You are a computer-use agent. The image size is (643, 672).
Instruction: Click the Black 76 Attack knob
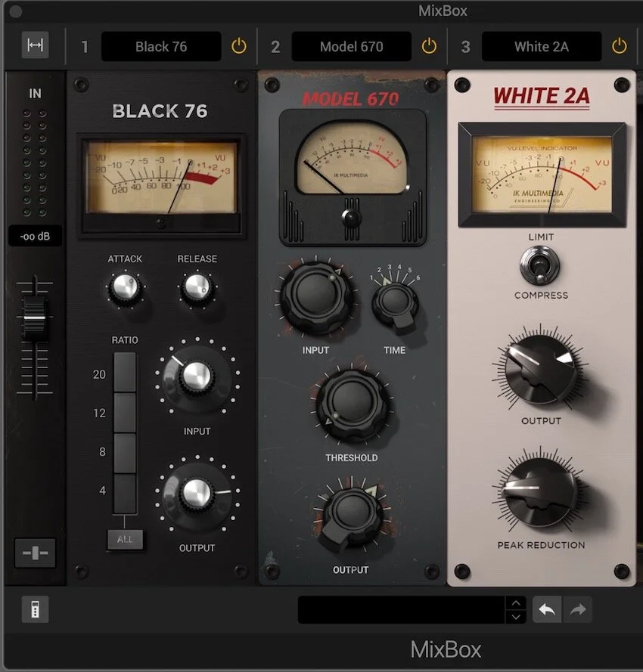[x=125, y=287]
